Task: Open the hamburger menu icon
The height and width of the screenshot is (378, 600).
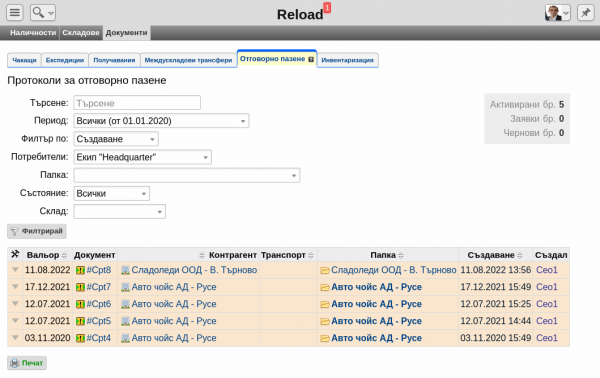Action: (15, 13)
